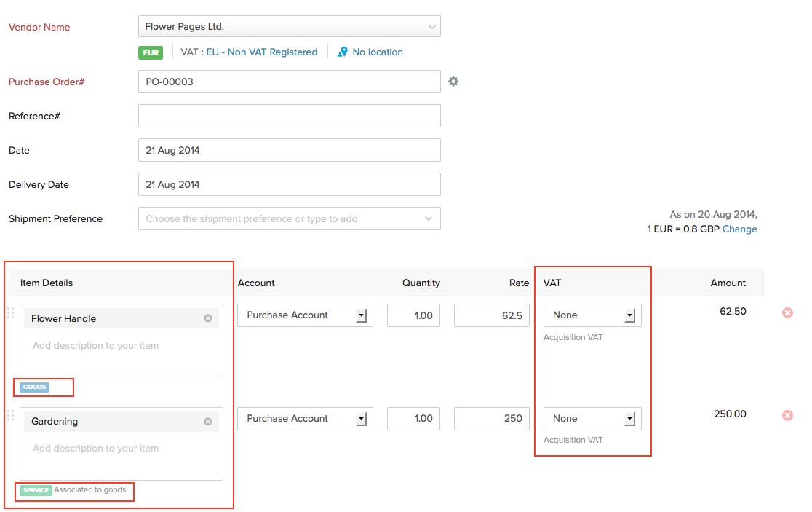Select the green EUR currency badge
The image size is (812, 512).
(x=151, y=52)
